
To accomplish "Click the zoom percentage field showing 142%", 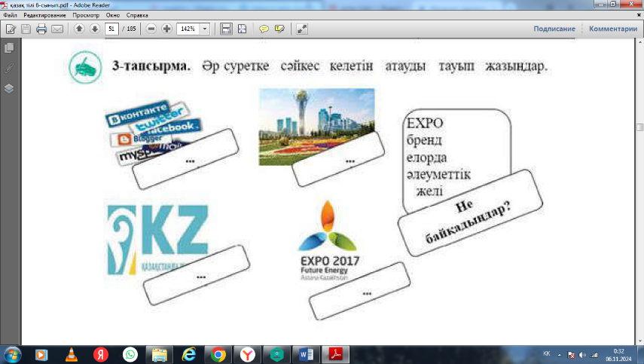I will (x=188, y=29).
